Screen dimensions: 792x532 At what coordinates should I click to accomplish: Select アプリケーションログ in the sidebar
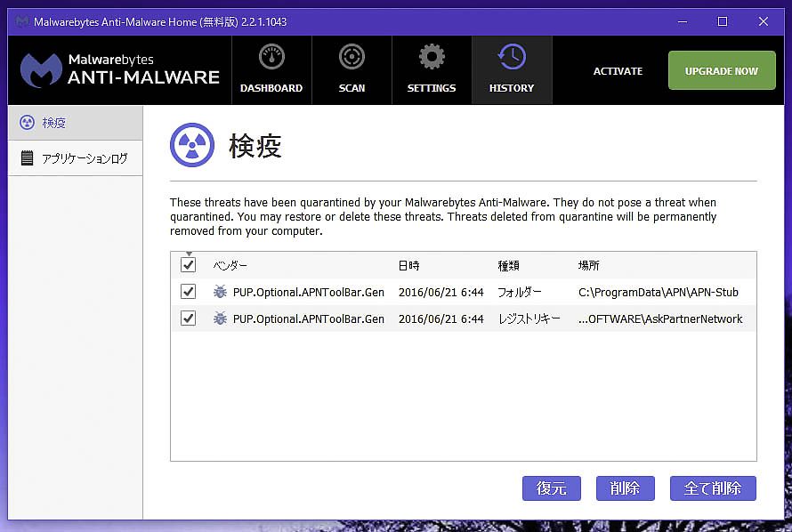click(x=76, y=158)
